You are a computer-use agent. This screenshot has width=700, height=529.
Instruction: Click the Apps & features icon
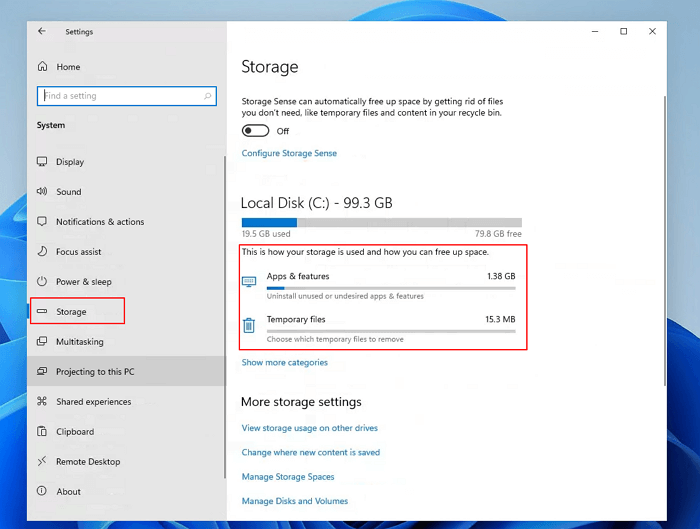249,282
